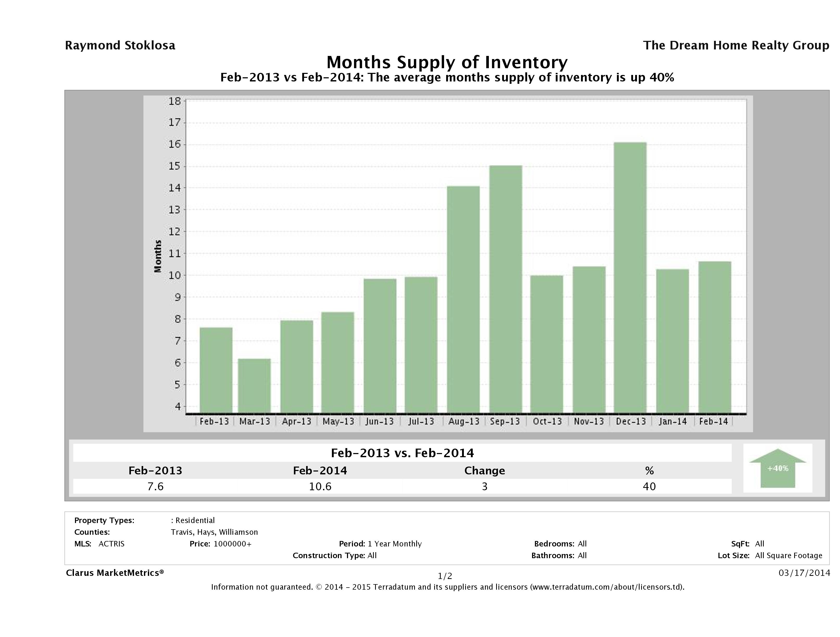Select the Aug-13 green bar
Screen dimensions: 840x637
coord(463,299)
